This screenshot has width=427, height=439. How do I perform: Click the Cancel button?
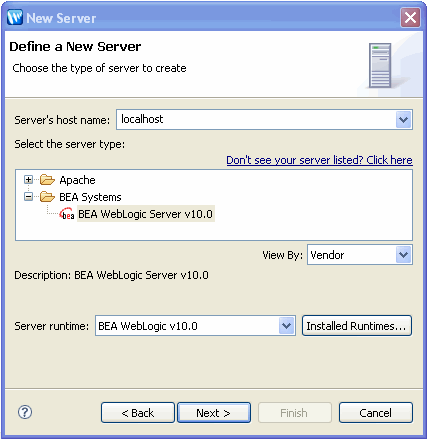376,413
